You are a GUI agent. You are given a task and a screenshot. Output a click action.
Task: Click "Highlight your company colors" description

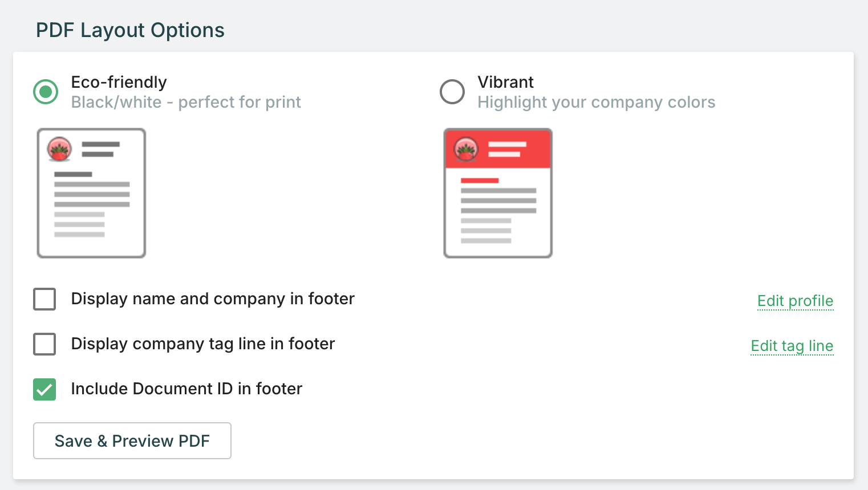(596, 103)
